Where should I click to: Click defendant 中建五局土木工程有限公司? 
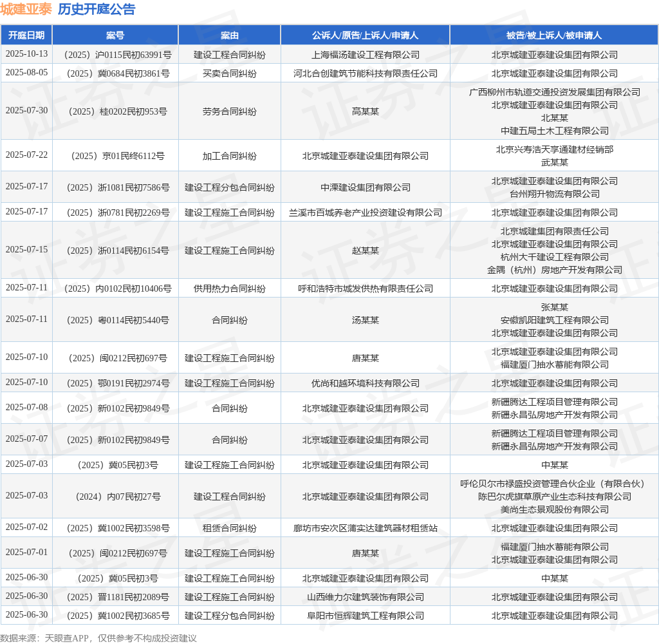554,131
